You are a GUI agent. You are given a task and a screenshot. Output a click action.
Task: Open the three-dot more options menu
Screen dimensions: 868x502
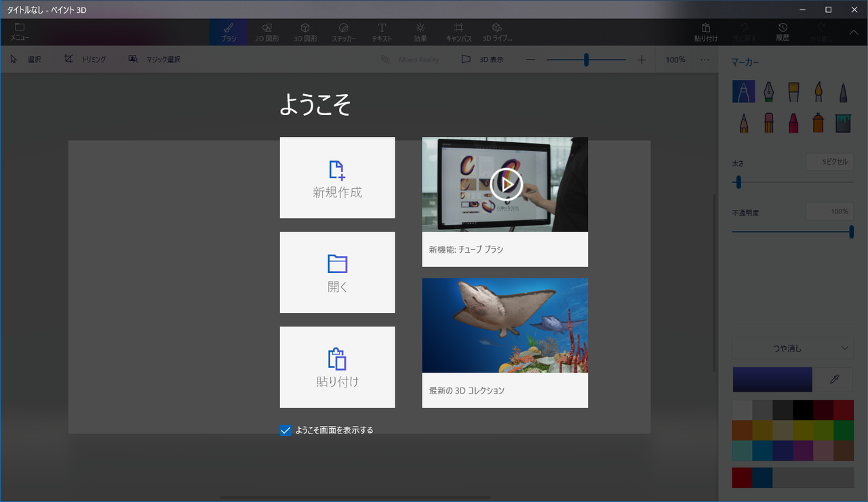(705, 60)
